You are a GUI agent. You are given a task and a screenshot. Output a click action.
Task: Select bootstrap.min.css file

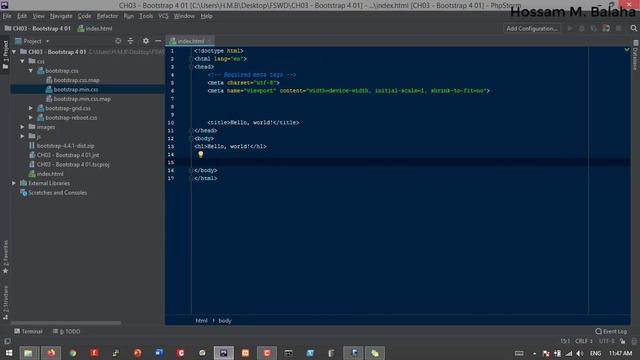(x=76, y=89)
